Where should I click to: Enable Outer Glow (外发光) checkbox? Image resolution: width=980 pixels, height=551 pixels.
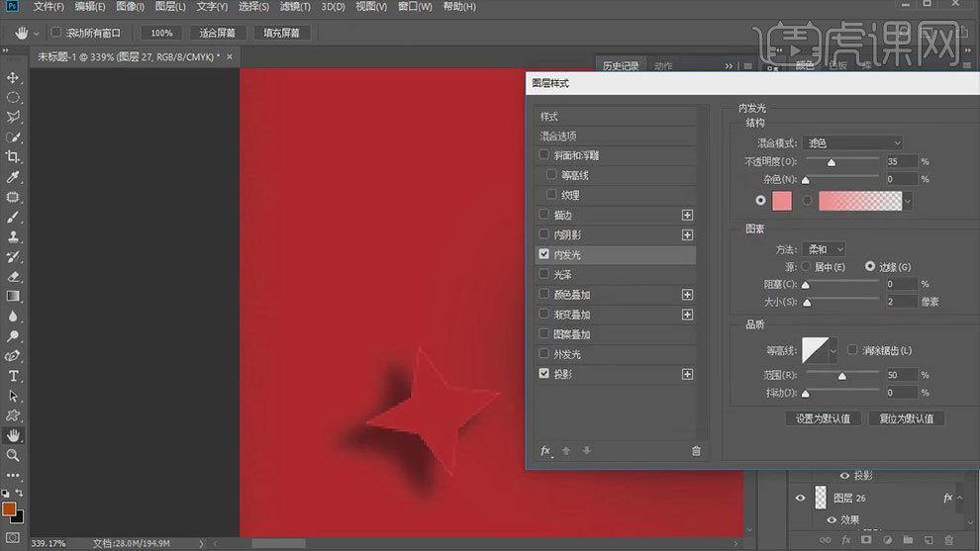coord(543,353)
